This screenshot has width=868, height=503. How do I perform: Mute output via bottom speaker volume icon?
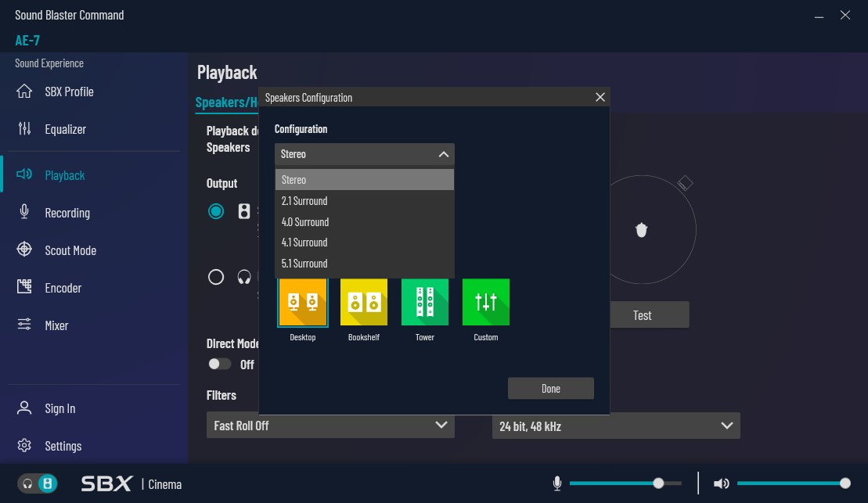722,483
